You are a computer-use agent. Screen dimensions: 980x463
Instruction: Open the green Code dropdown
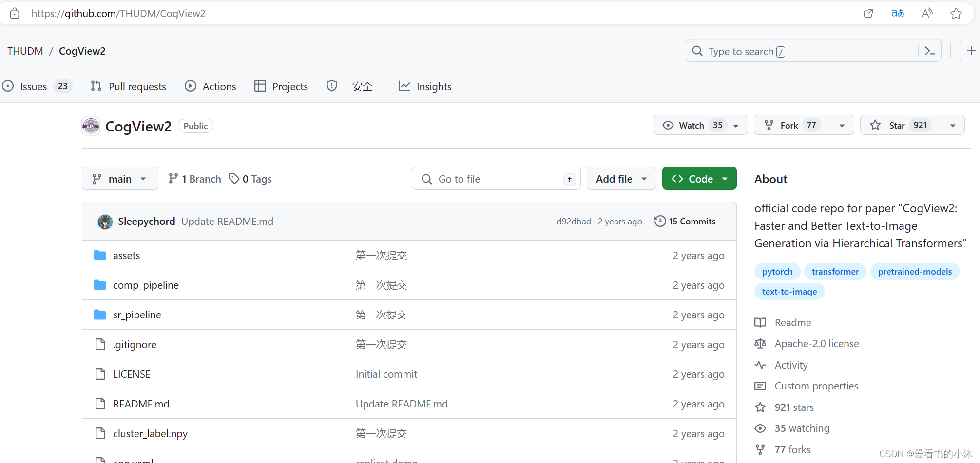699,179
